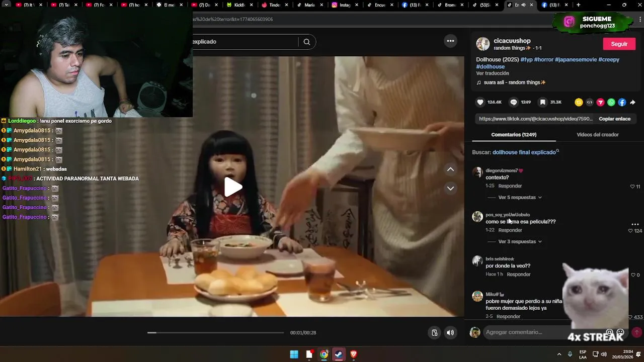Click the video progress bar

coord(215,332)
